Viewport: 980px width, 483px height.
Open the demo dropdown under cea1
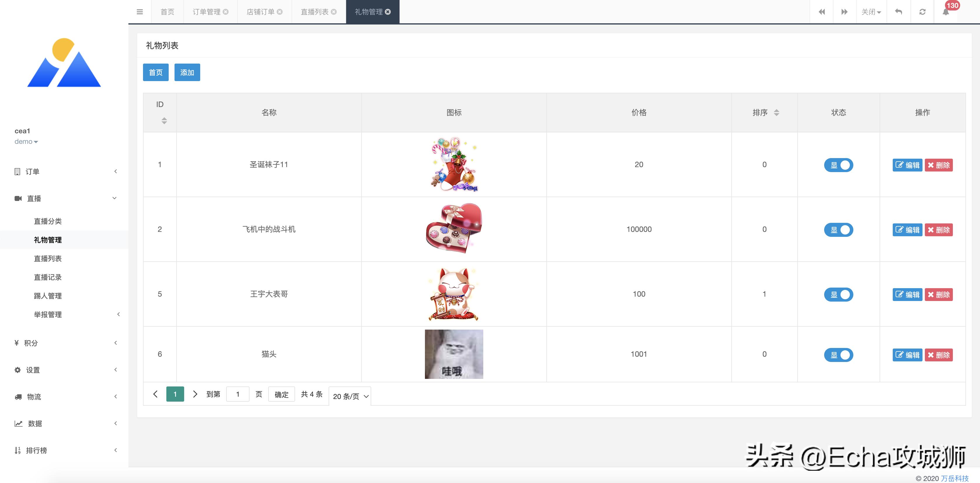click(26, 141)
